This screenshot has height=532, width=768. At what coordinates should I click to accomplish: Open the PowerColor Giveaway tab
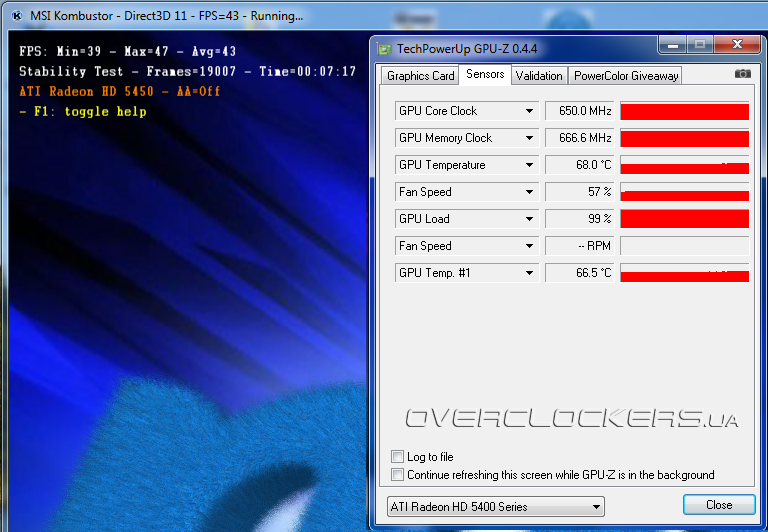625,76
